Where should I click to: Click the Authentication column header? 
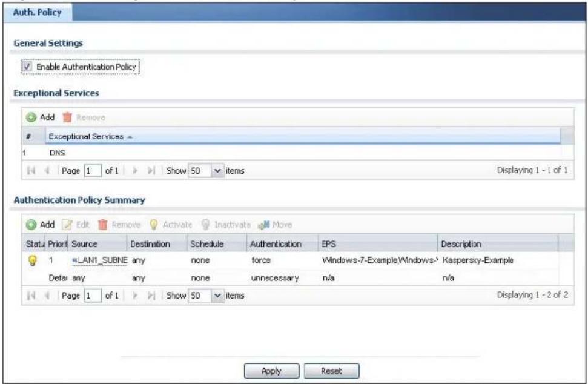283,243
